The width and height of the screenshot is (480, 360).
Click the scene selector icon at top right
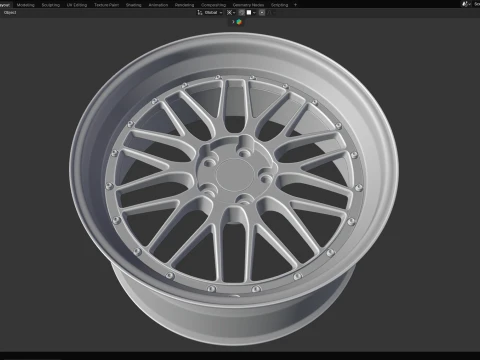point(466,4)
